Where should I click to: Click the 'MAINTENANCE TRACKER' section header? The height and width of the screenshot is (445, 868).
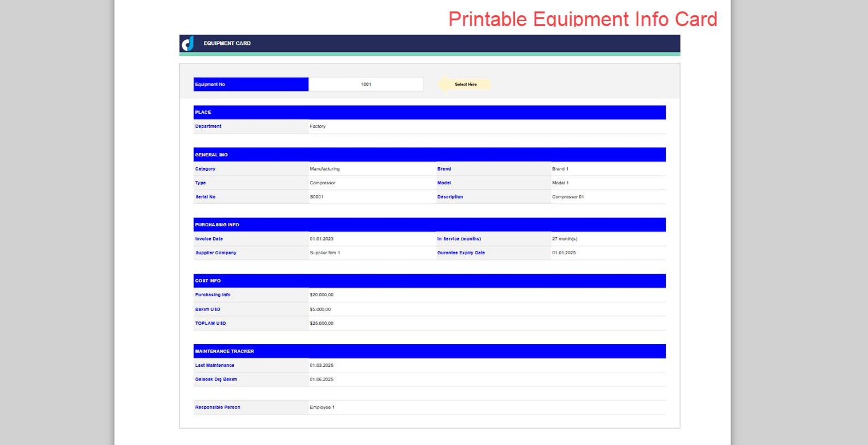pos(430,351)
